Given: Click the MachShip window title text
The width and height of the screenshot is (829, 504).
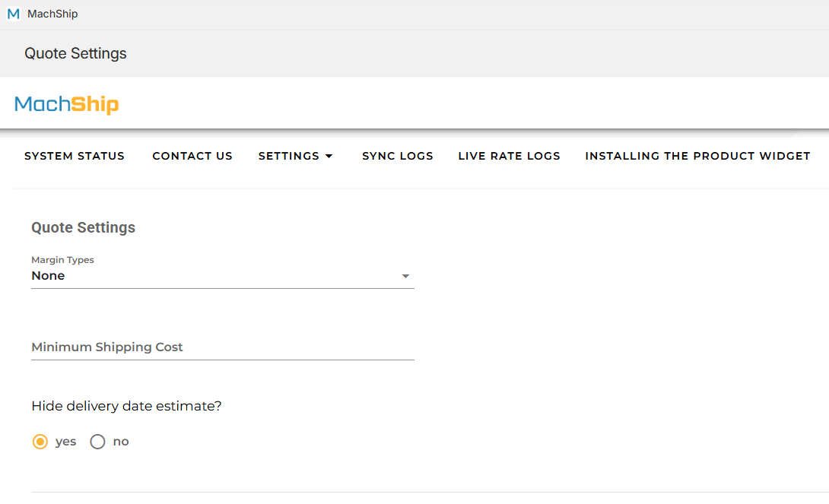Looking at the screenshot, I should pyautogui.click(x=52, y=14).
